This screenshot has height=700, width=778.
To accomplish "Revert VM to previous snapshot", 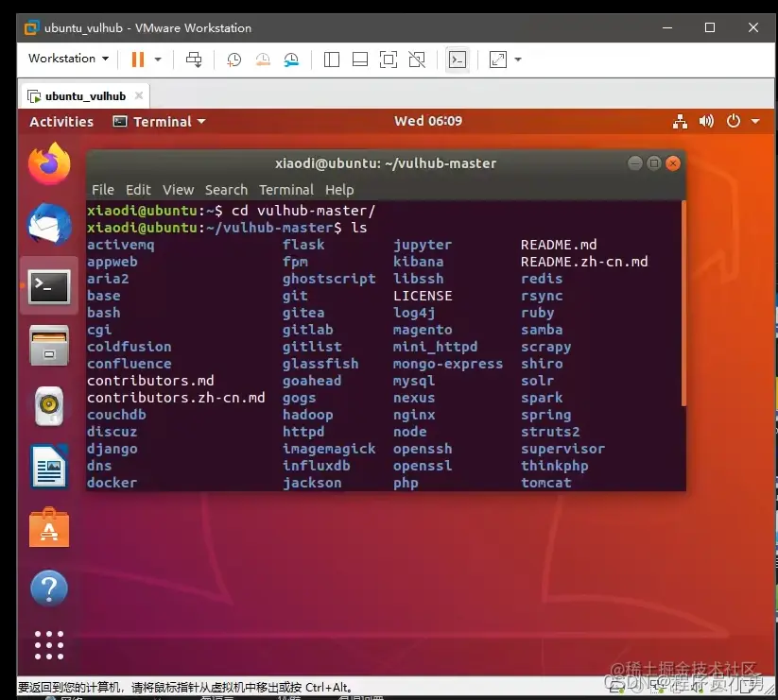I will pyautogui.click(x=263, y=60).
